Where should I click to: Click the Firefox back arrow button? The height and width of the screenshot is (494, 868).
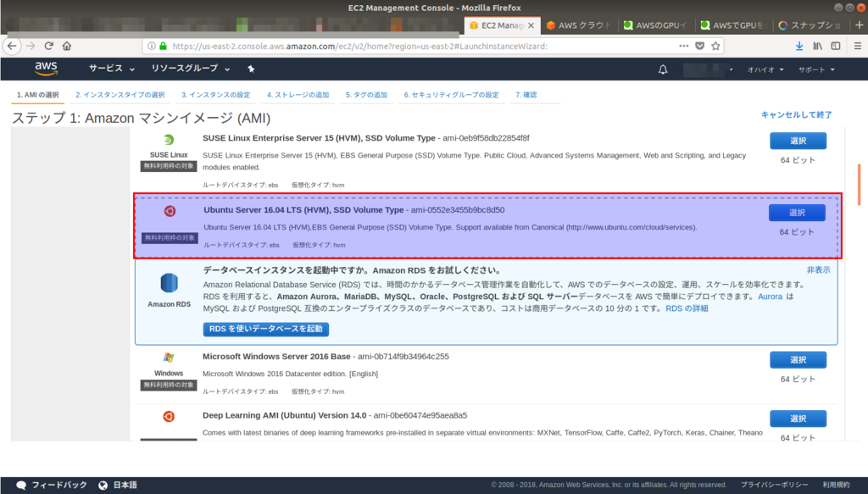pos(12,46)
